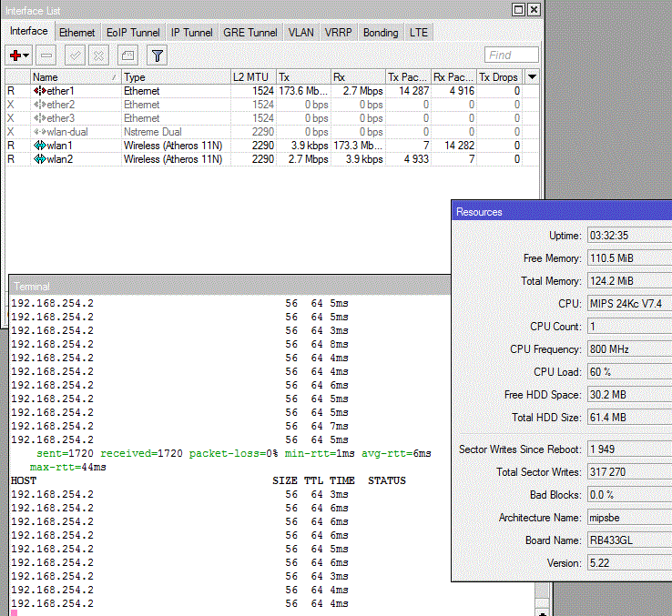672x616 pixels.
Task: Click the Version field 5.22
Action: tap(629, 563)
